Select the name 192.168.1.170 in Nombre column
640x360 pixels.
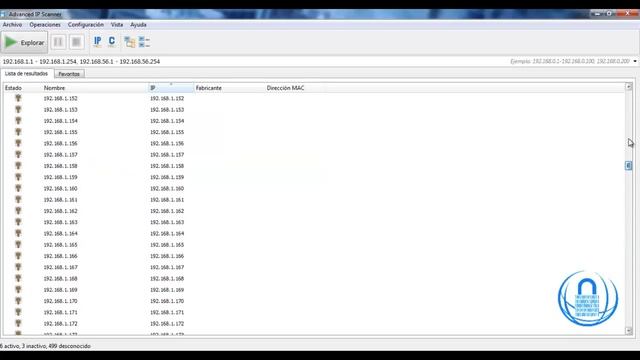pos(60,301)
